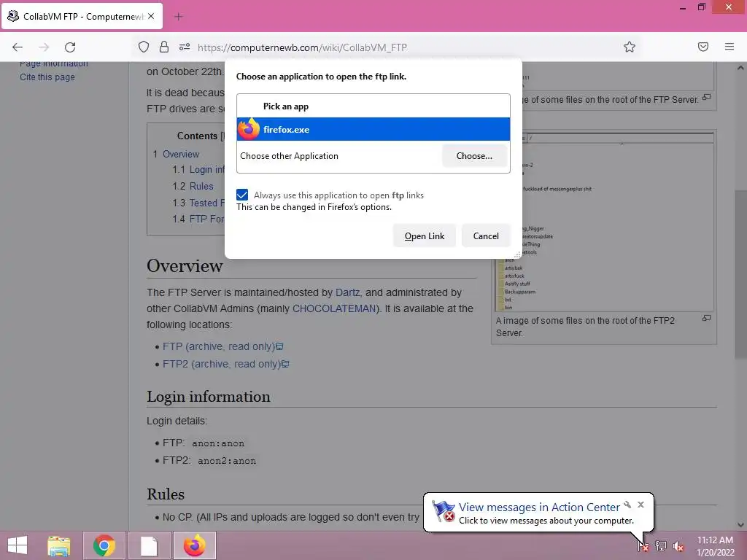Select firefox.exe in the app list
Viewport: 747px width, 560px height.
[373, 129]
